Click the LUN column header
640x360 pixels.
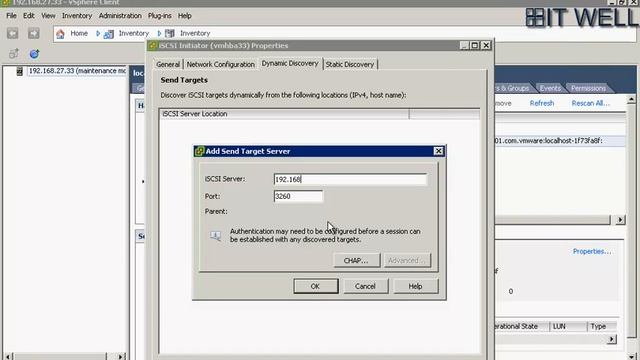pyautogui.click(x=568, y=327)
